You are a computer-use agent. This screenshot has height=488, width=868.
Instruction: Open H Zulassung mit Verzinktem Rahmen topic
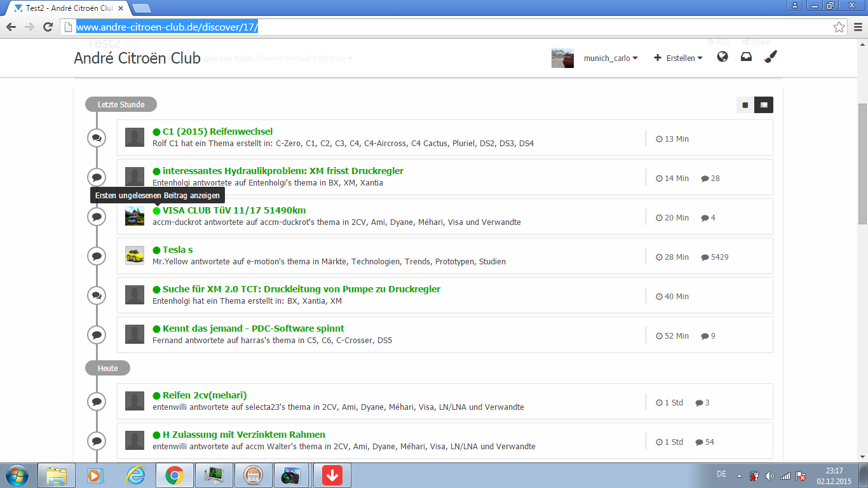click(244, 435)
